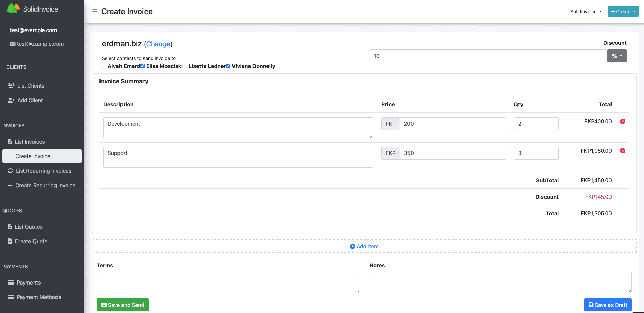Navigate to Create Quote
This screenshot has width=644, height=313.
[x=31, y=241]
